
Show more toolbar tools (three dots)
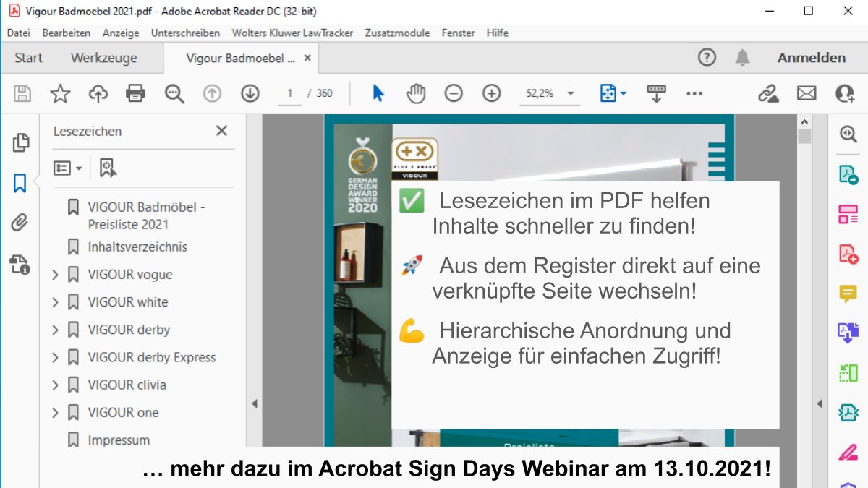click(694, 93)
